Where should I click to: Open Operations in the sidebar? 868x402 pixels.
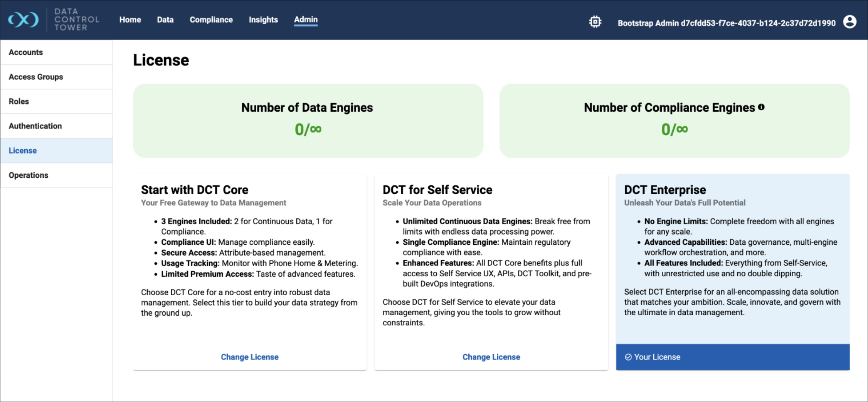[x=29, y=175]
